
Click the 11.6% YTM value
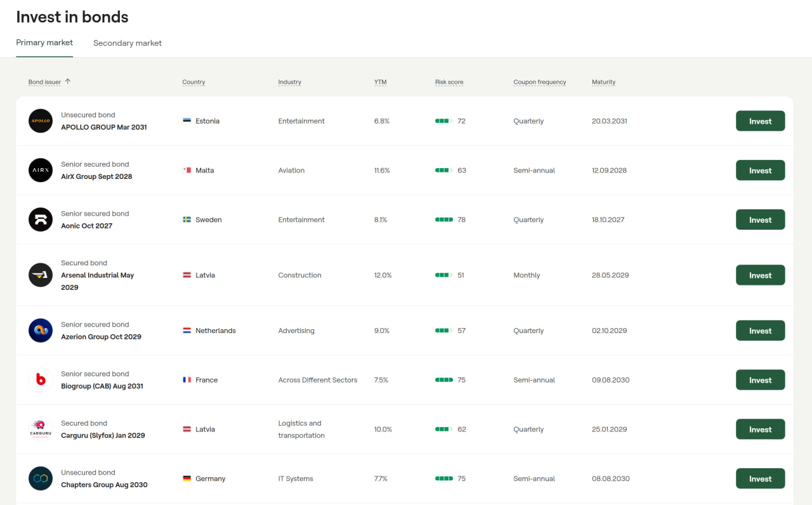[x=382, y=170]
